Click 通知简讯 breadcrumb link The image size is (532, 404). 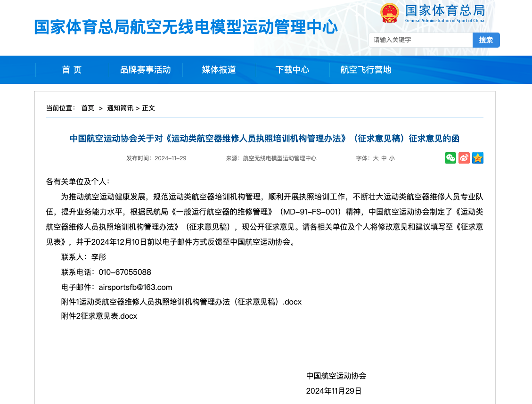pyautogui.click(x=120, y=108)
